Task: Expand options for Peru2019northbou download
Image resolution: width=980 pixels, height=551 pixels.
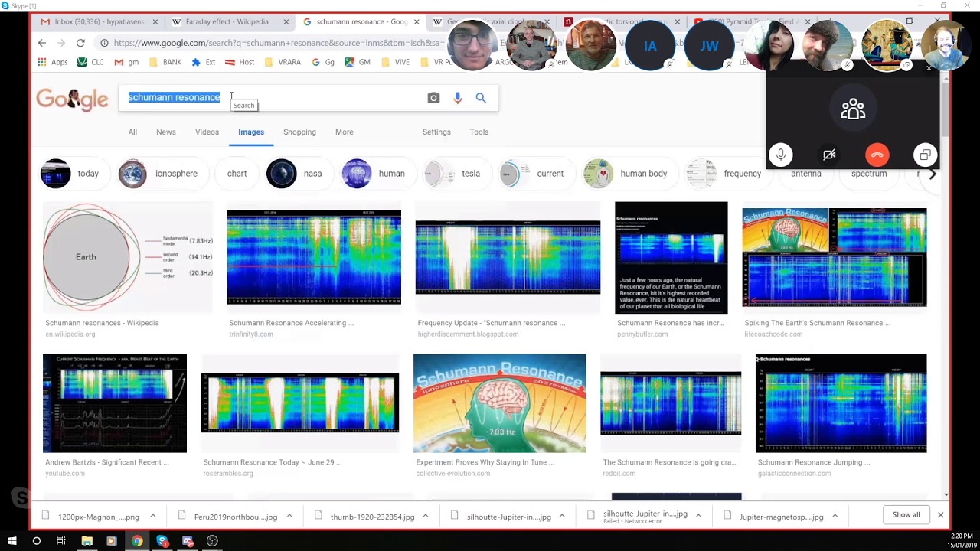Action: pyautogui.click(x=289, y=517)
